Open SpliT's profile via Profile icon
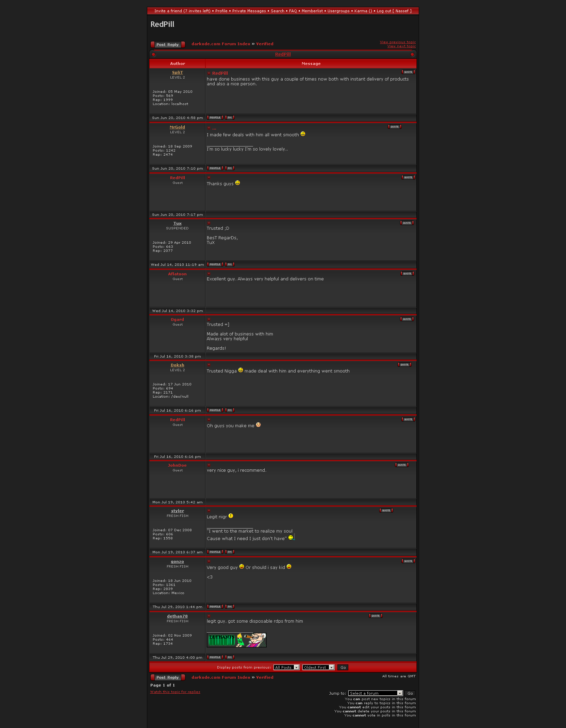 215,118
